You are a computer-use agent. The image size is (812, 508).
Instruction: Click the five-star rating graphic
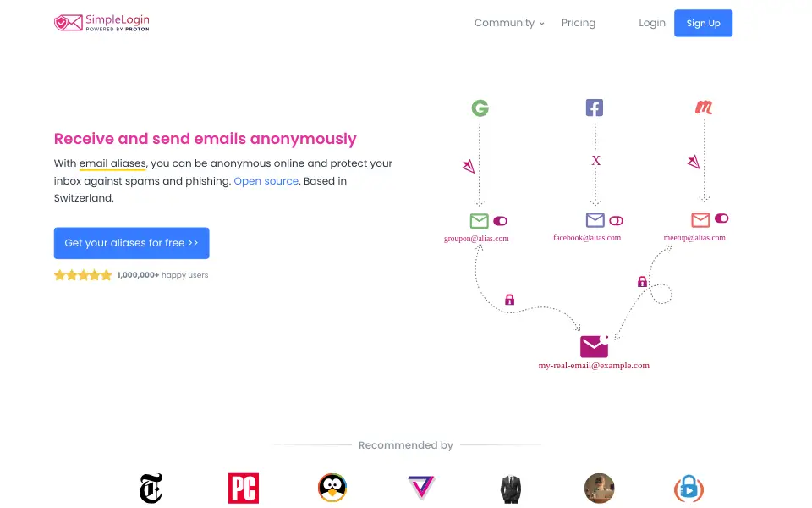(83, 274)
